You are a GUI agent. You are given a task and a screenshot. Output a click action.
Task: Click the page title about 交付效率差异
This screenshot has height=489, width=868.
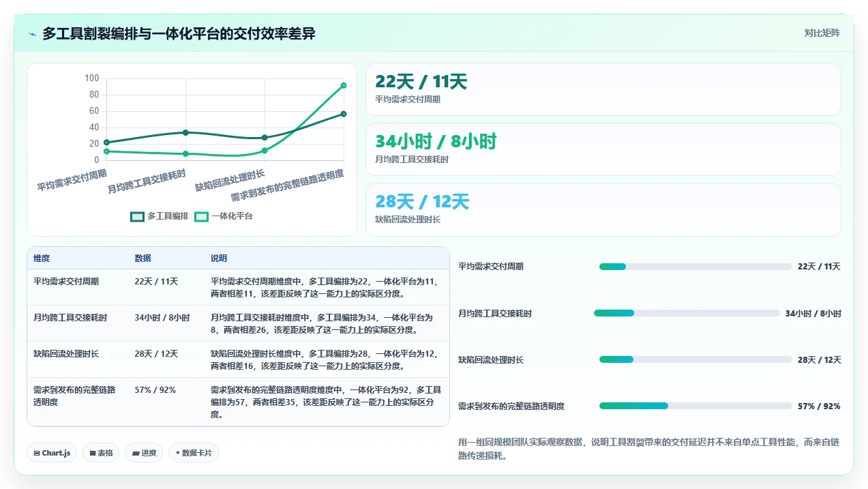coord(179,33)
